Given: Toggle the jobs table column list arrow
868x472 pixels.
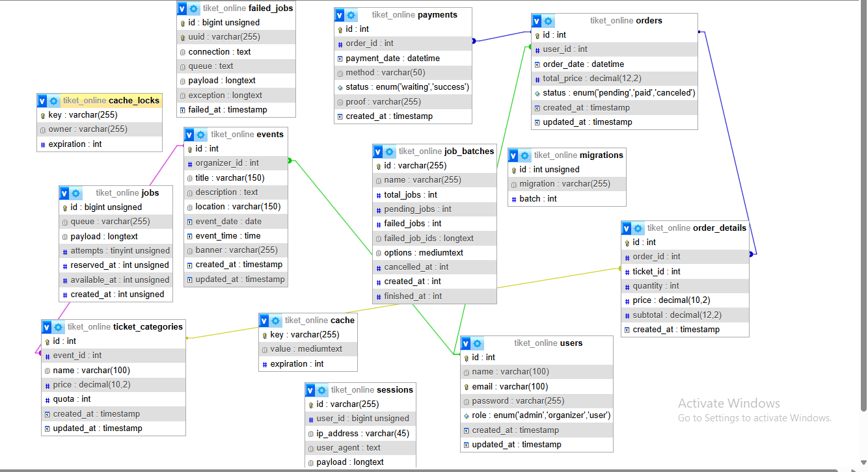Looking at the screenshot, I should [x=65, y=193].
